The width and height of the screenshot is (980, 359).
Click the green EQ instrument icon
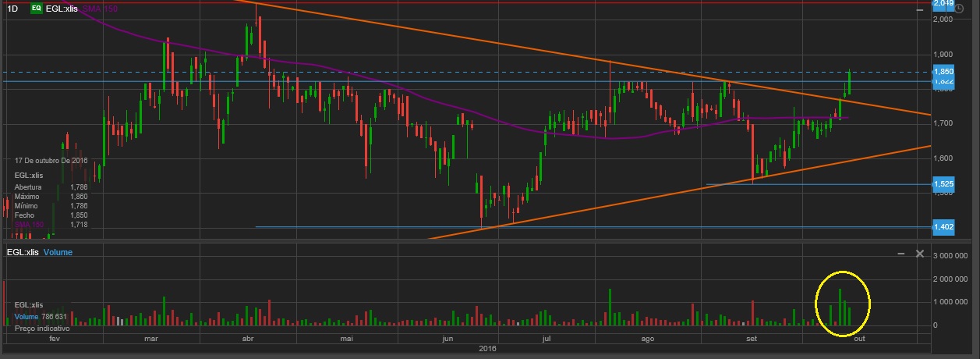[36, 8]
